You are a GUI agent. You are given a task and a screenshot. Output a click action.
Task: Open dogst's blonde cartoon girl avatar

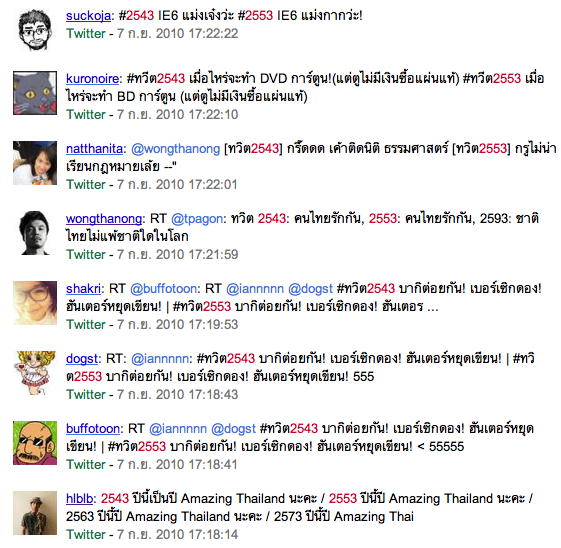(35, 373)
